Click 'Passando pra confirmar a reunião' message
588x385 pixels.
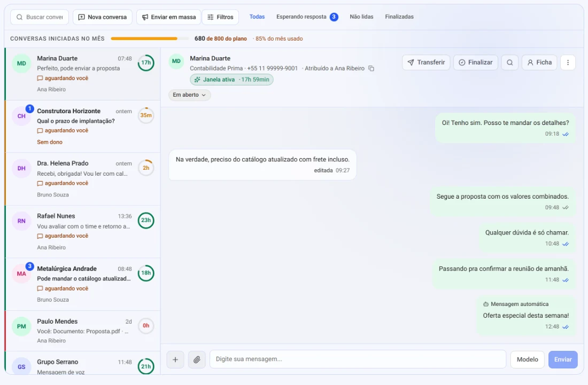point(504,274)
